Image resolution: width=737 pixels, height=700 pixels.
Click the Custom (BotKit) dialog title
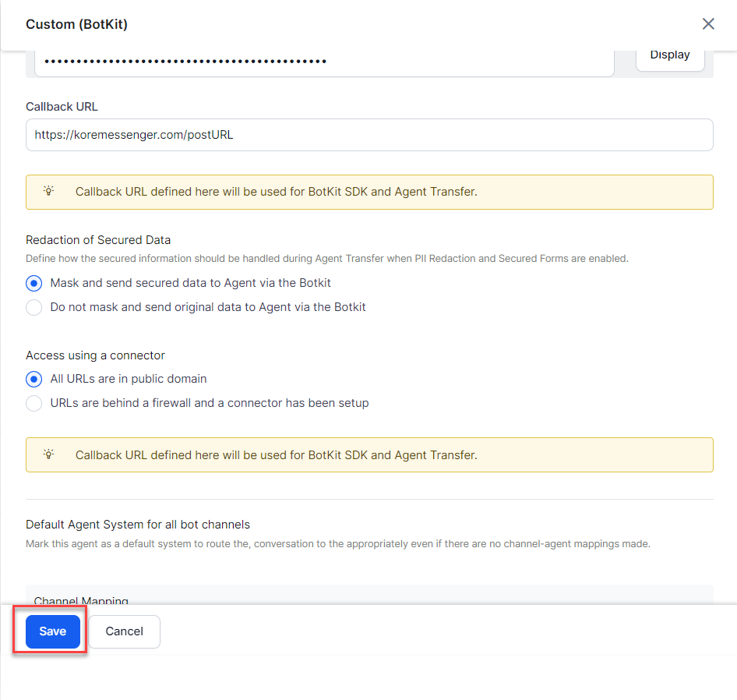tap(76, 24)
